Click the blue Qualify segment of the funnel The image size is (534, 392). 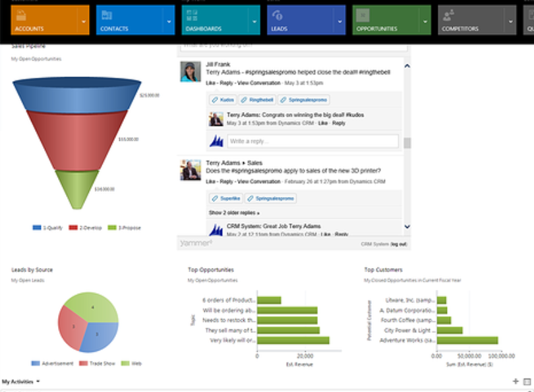coord(77,96)
